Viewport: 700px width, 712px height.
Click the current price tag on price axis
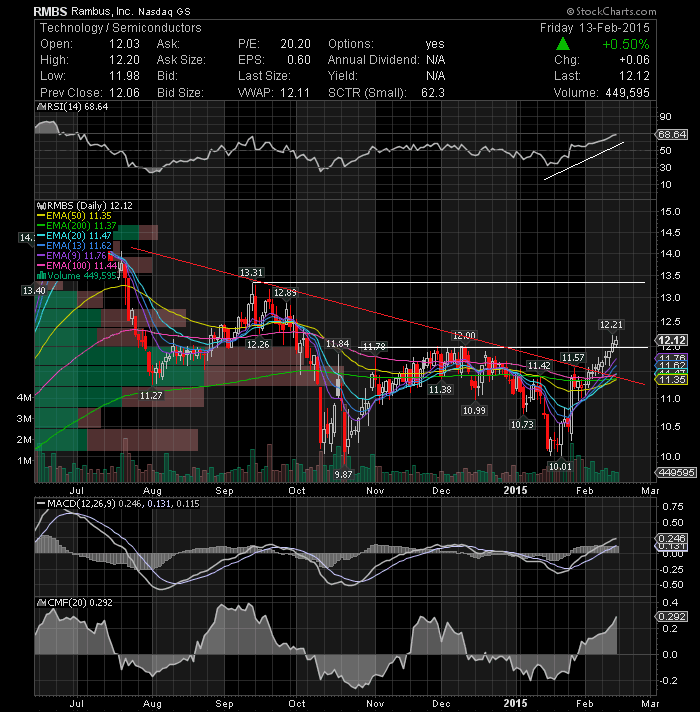click(x=672, y=340)
